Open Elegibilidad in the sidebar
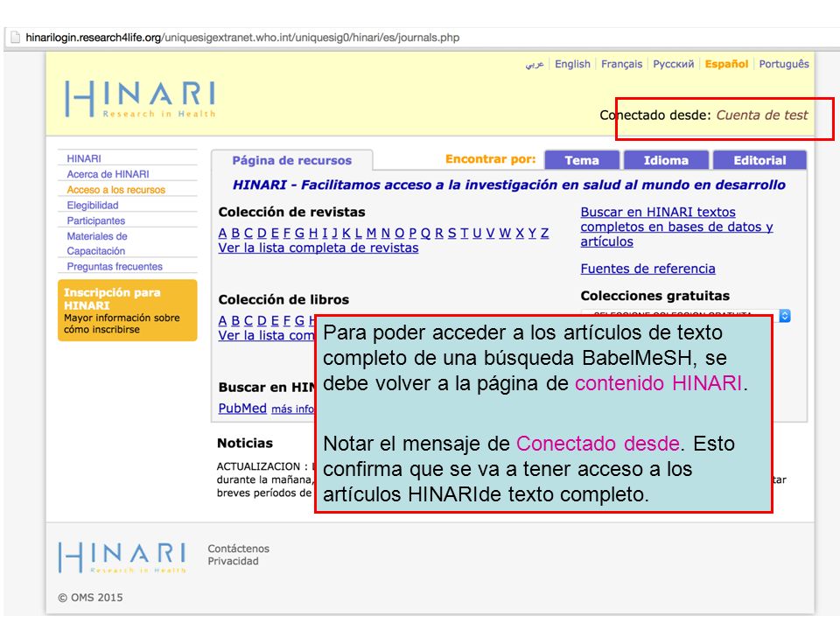 coord(93,205)
